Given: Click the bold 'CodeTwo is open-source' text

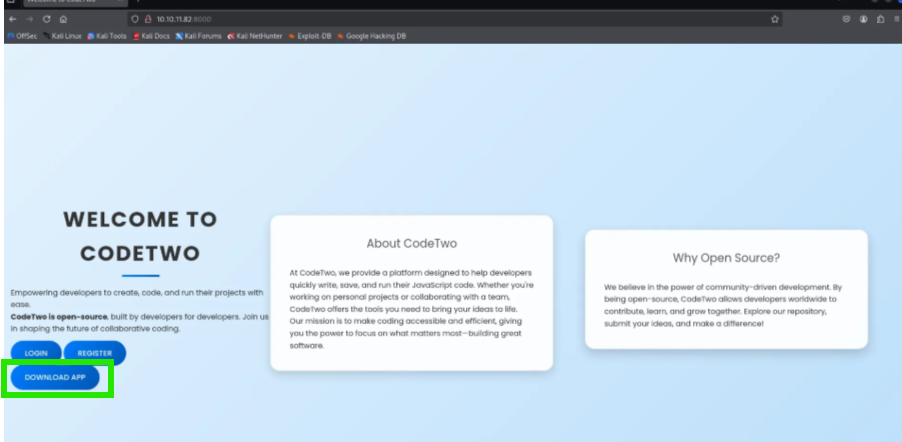Looking at the screenshot, I should 59,317.
